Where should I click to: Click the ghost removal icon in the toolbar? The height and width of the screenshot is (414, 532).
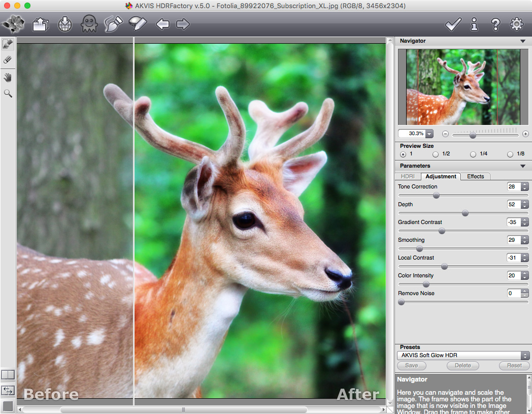point(89,24)
